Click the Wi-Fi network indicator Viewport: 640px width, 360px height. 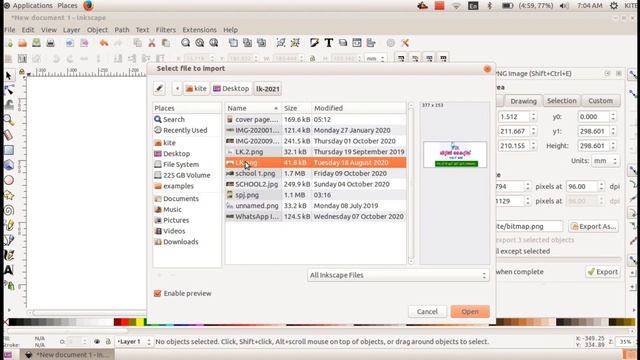pos(456,6)
